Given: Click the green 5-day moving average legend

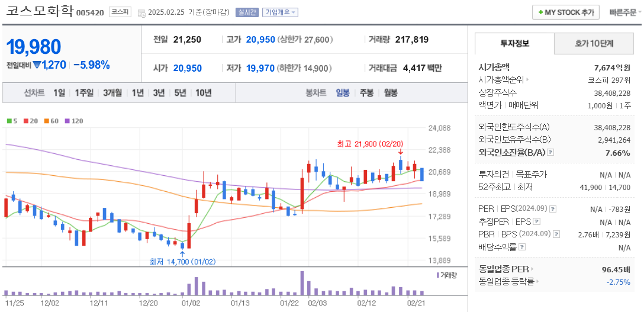Looking at the screenshot, I should (x=12, y=121).
